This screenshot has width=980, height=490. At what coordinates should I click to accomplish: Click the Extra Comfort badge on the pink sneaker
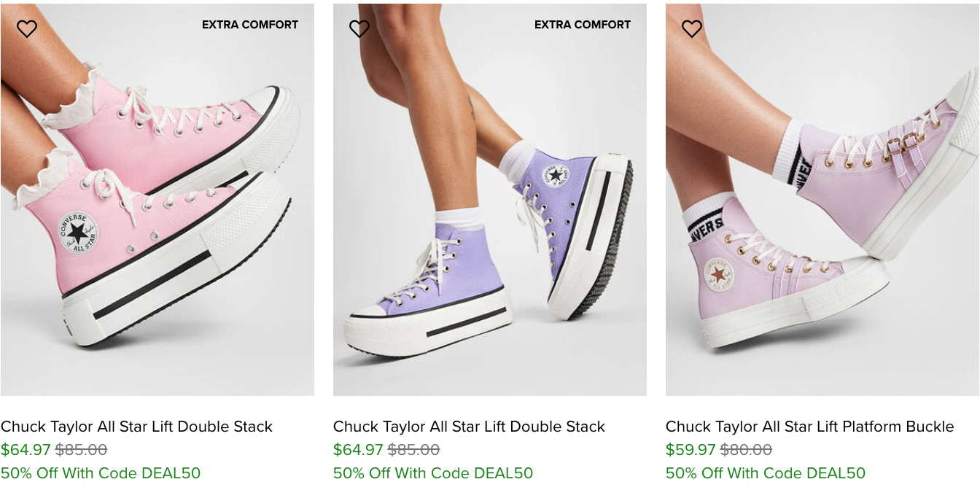(x=250, y=25)
